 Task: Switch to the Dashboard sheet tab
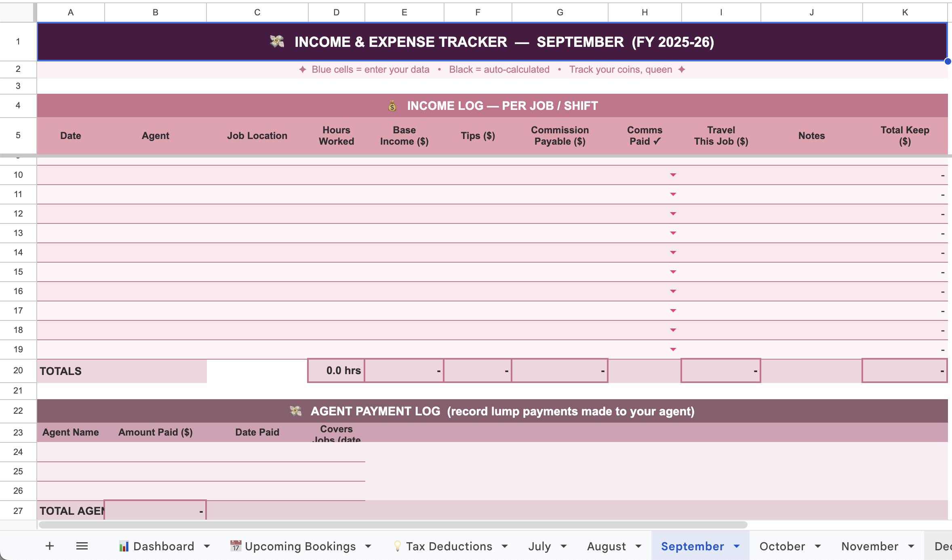[157, 546]
